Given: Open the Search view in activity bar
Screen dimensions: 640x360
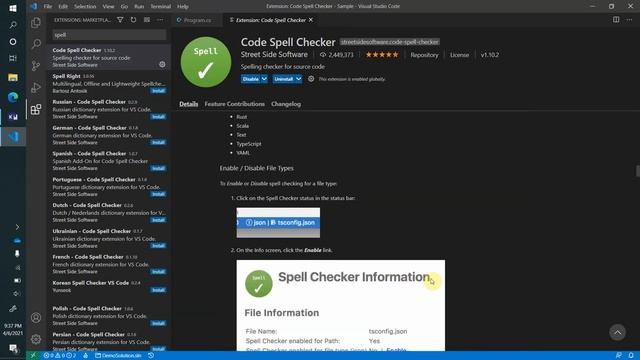Looking at the screenshot, I should point(36,44).
